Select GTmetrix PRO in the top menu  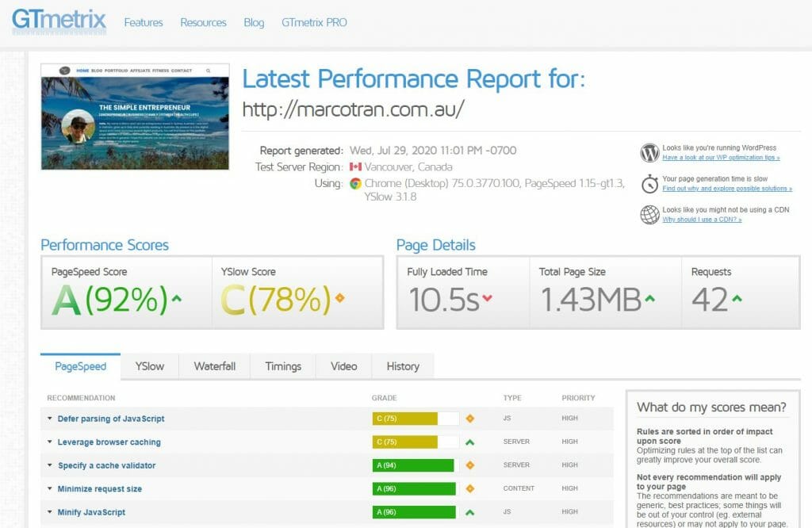(x=316, y=22)
